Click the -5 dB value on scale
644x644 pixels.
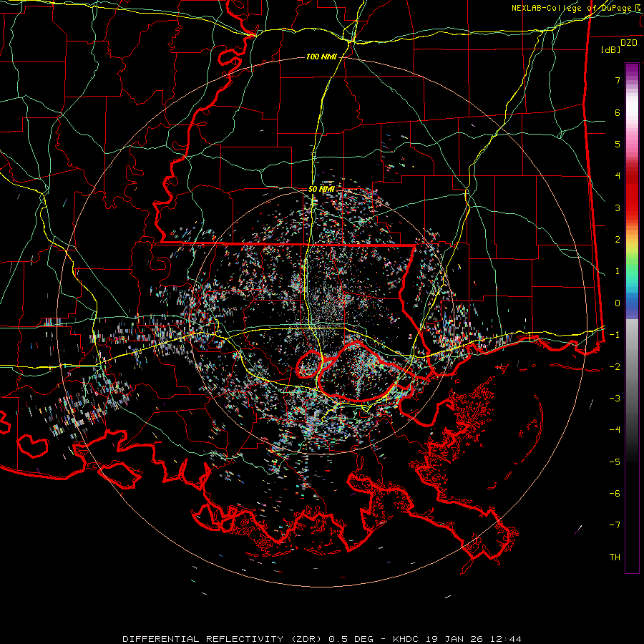tap(615, 462)
